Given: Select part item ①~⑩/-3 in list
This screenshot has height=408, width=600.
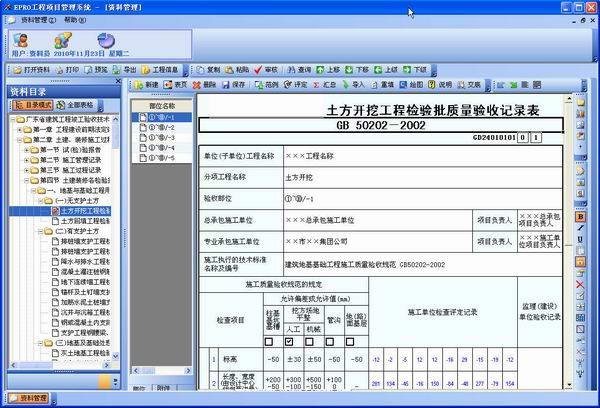Looking at the screenshot, I should point(161,137).
